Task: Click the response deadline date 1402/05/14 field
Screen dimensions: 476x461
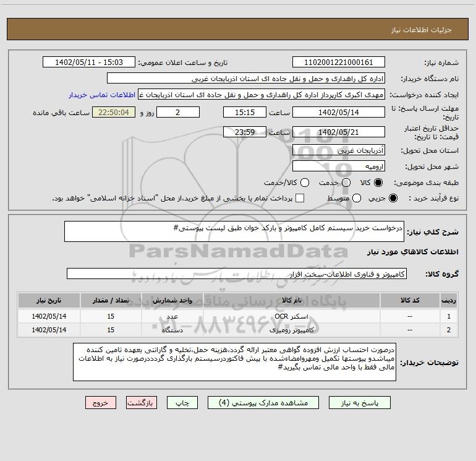Action: click(x=339, y=113)
